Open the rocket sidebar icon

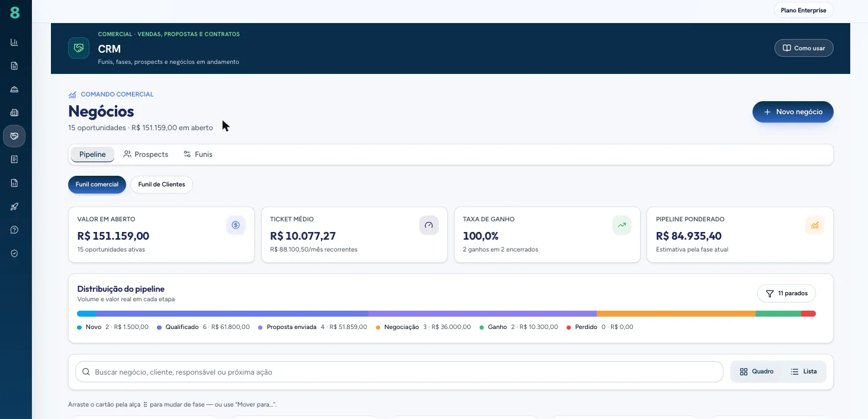tap(14, 207)
